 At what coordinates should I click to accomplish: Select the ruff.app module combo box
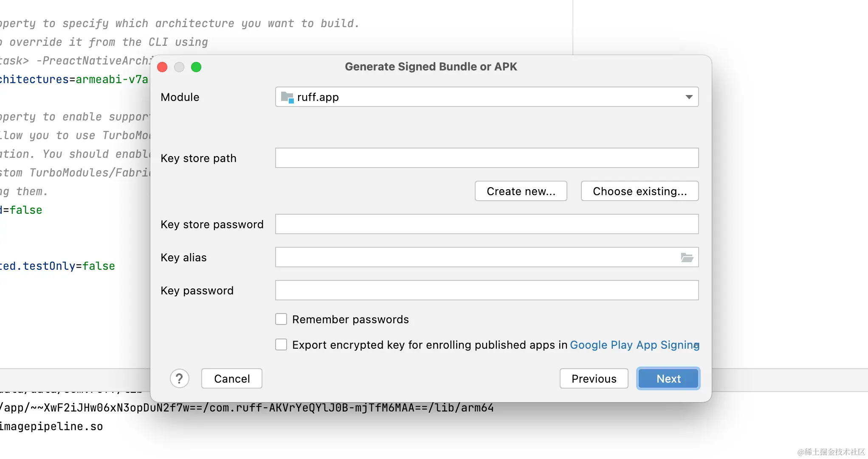[487, 97]
